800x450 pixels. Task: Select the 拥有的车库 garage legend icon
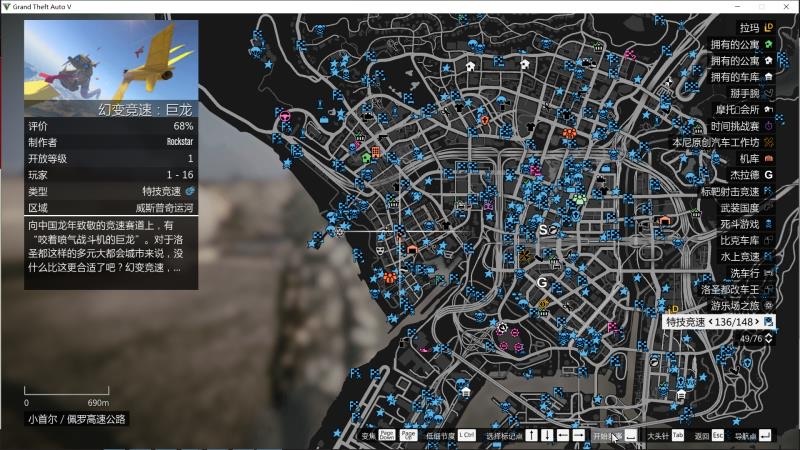coord(768,77)
